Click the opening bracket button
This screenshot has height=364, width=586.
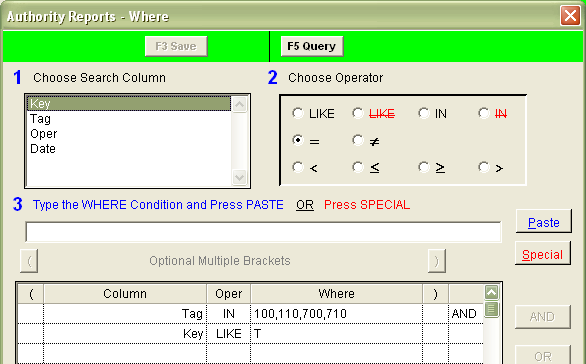[x=29, y=261]
